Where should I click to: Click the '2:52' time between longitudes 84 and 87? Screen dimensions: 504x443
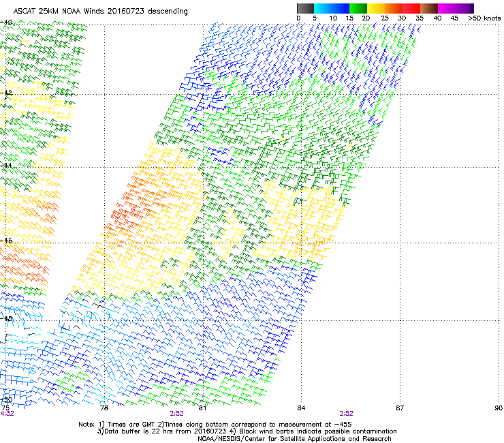[346, 414]
